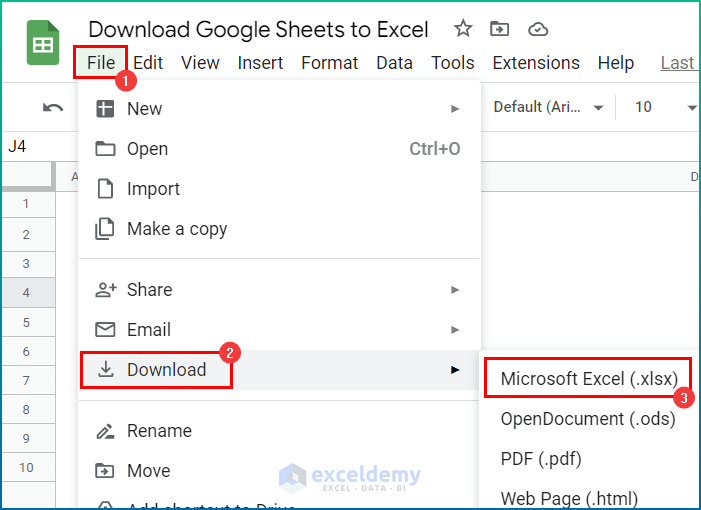701x510 pixels.
Task: Open the Download submenu
Action: tap(279, 370)
